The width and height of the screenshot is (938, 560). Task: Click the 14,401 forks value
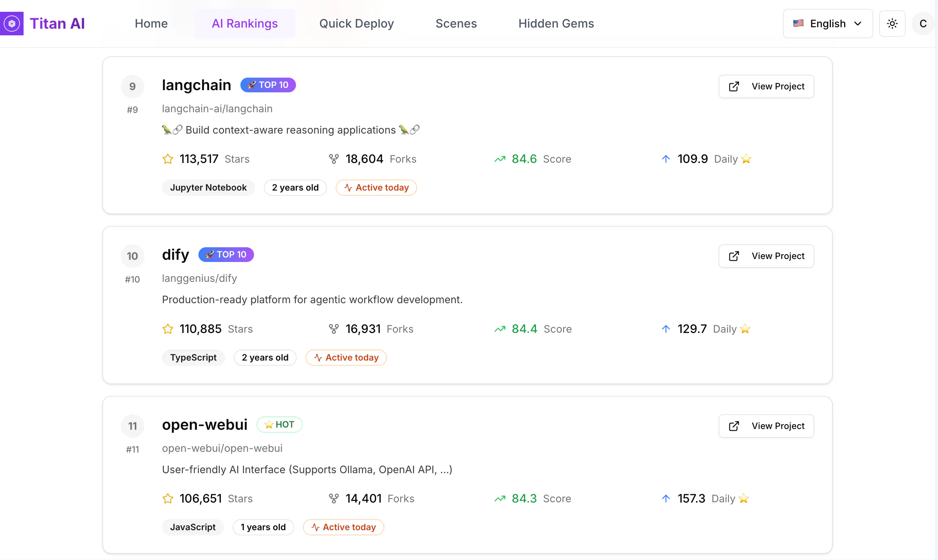[x=363, y=499]
